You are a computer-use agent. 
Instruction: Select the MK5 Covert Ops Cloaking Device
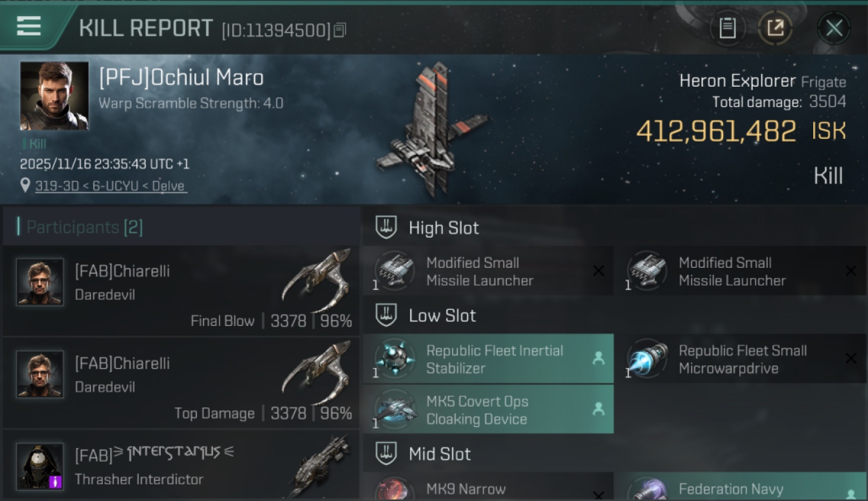point(488,409)
